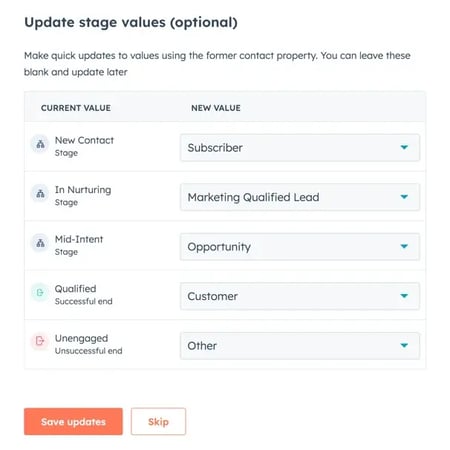This screenshot has height=450, width=450.
Task: Expand the Customer value dropdown
Action: point(300,296)
